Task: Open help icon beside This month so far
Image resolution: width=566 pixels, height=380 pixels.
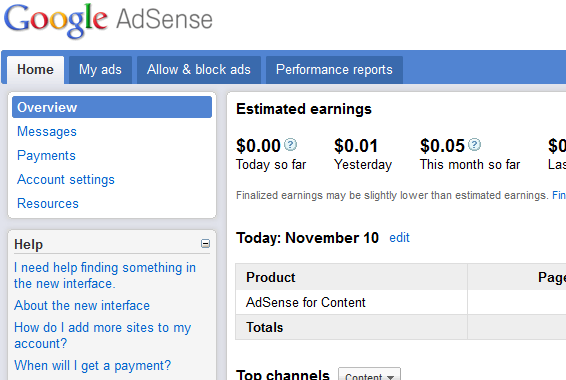Action: pos(474,145)
